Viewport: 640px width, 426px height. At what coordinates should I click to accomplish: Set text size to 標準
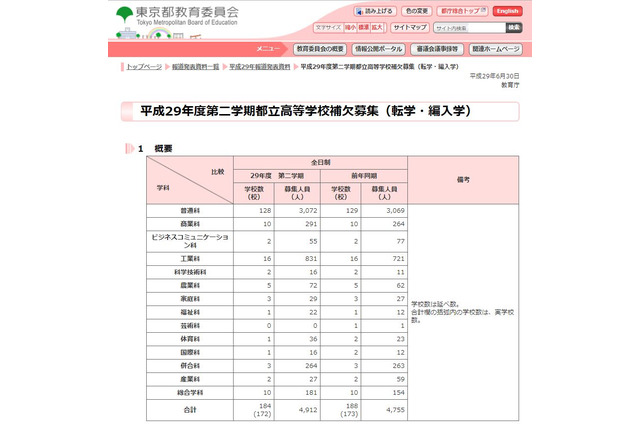[x=363, y=28]
